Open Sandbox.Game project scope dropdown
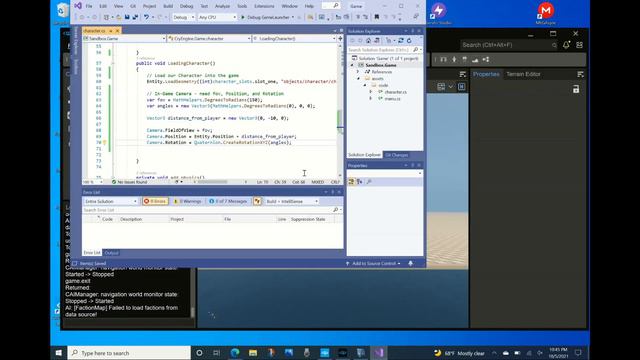Image resolution: width=640 pixels, height=360 pixels. tap(124, 38)
